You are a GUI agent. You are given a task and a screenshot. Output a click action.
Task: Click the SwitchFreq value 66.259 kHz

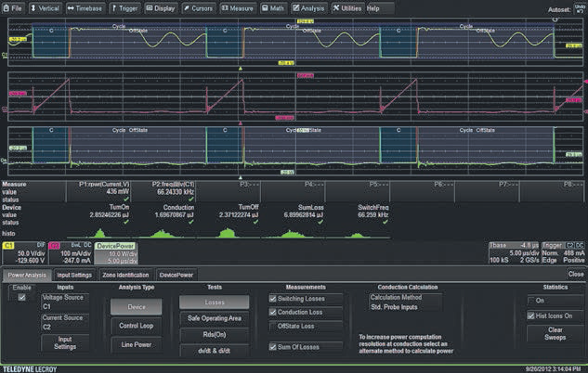point(373,215)
